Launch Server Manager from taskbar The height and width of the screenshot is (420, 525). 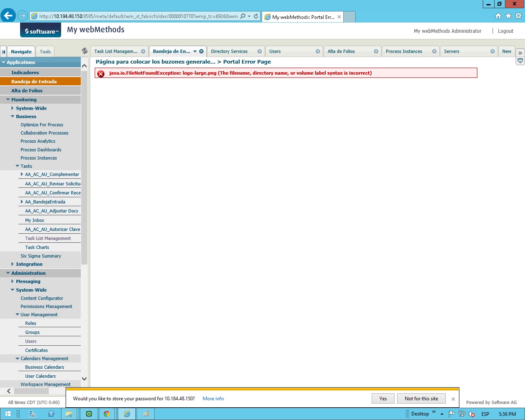(x=32, y=414)
